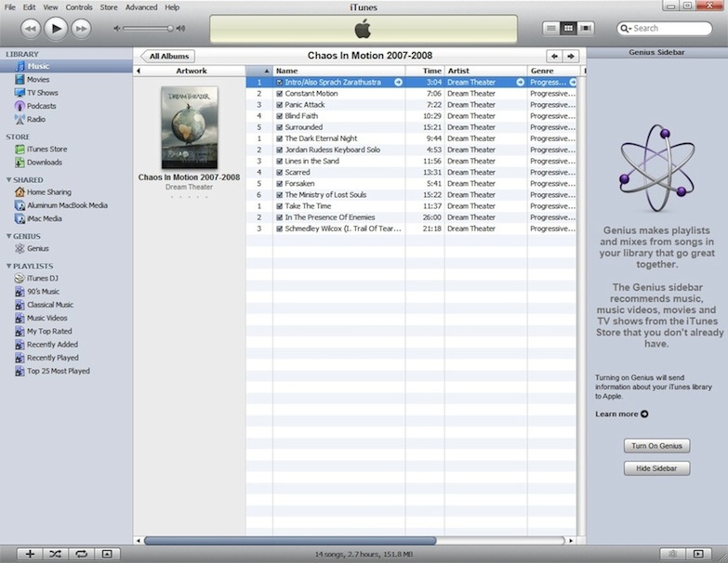
Task: Collapse the Genius sidebar section
Action: (8, 236)
